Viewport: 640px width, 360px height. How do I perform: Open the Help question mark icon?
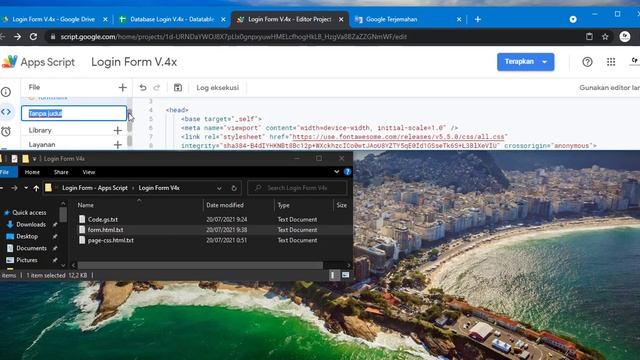click(x=587, y=62)
